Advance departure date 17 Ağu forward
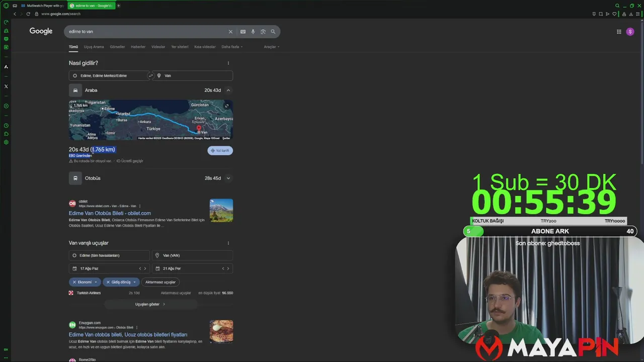 (x=145, y=268)
